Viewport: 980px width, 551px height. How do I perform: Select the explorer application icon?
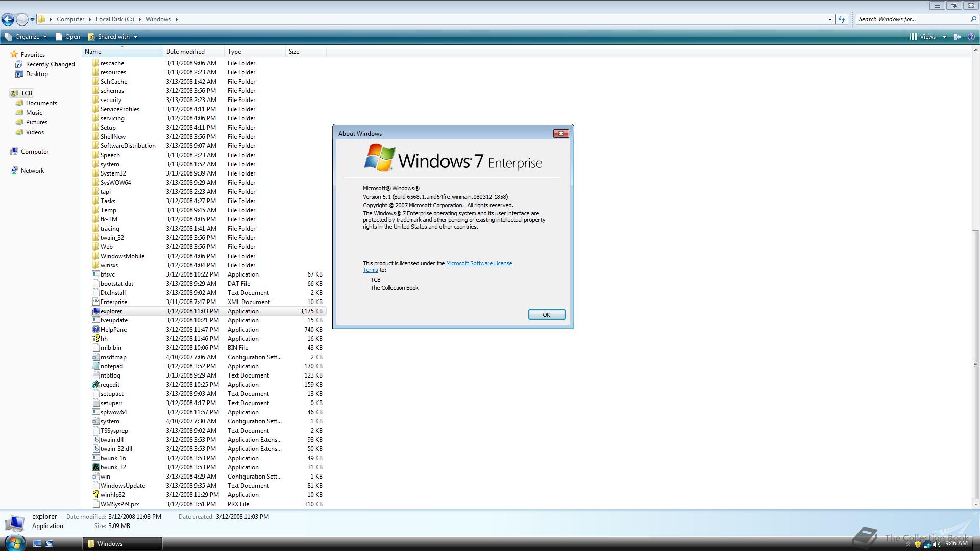coord(95,311)
